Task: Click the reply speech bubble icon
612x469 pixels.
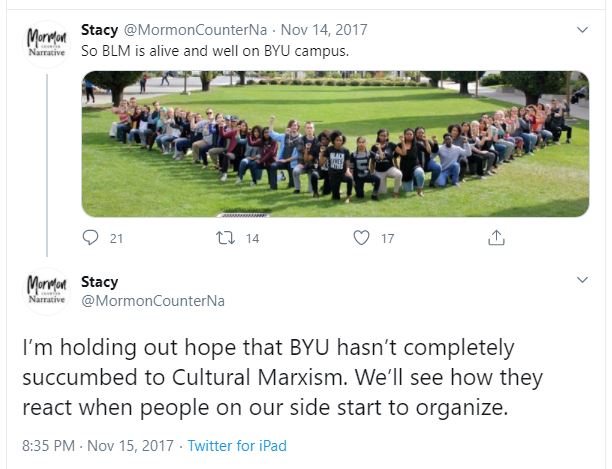Action: pyautogui.click(x=91, y=238)
